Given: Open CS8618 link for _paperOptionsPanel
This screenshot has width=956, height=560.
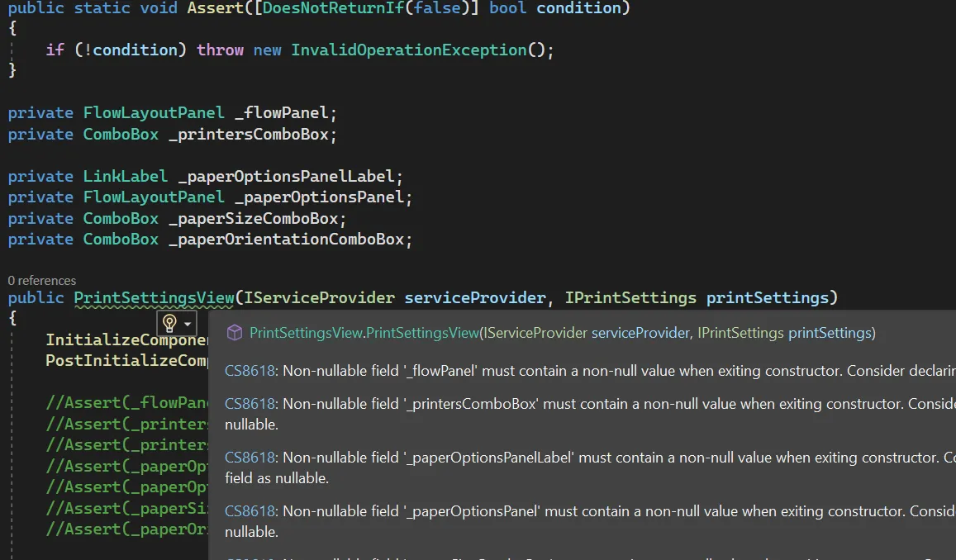Looking at the screenshot, I should [250, 510].
